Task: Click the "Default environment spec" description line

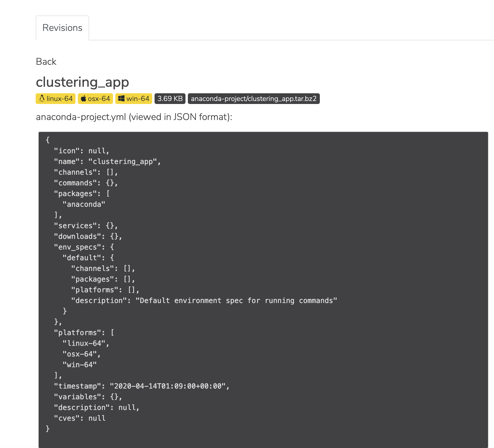Action: point(204,301)
